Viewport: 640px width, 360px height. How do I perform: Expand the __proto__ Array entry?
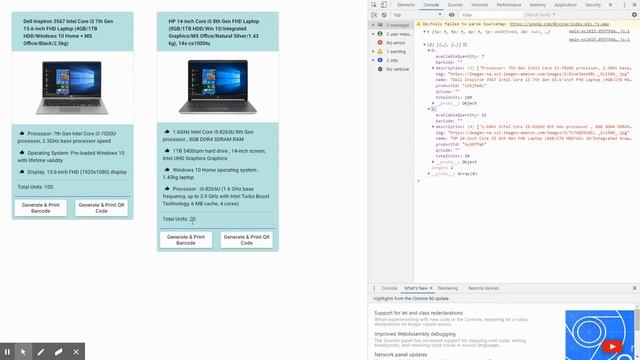click(429, 173)
